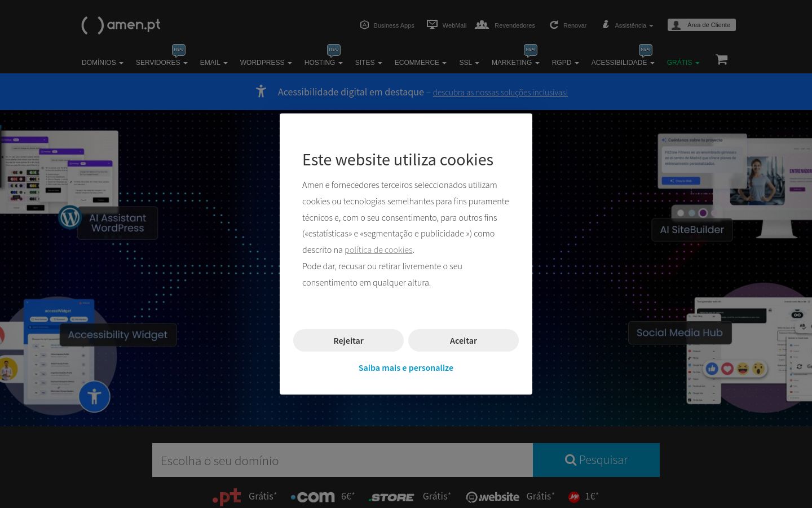The image size is (812, 508).
Task: Open Área de Cliente via the user icon
Action: click(676, 25)
